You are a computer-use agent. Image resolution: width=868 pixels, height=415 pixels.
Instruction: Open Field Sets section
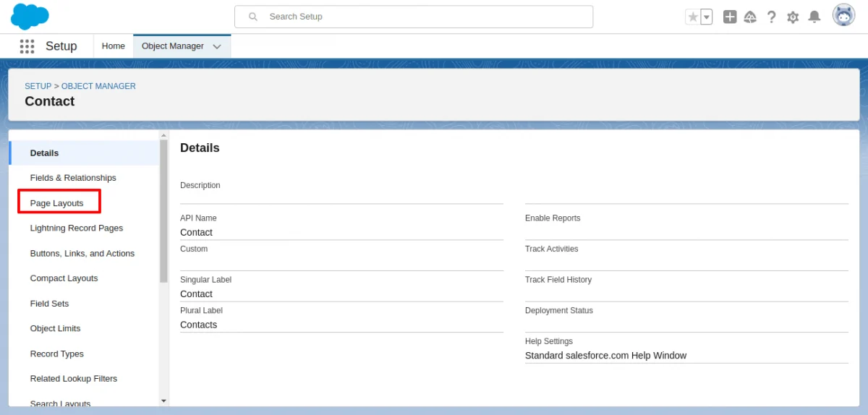pos(50,304)
